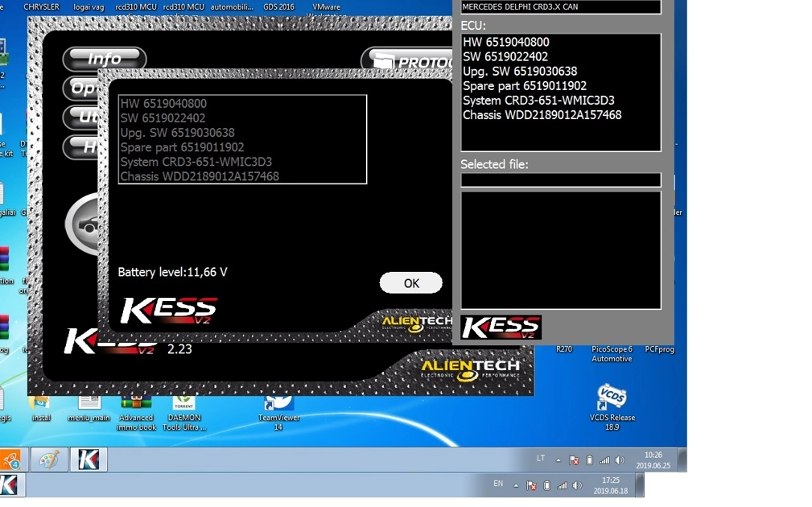The width and height of the screenshot is (812, 507).
Task: Select Kess K icon on upper taskbar
Action: tap(89, 460)
